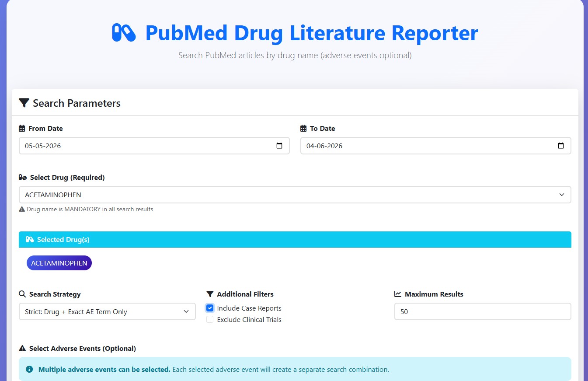
Task: Click the Maximum Results label text
Action: [x=434, y=294]
